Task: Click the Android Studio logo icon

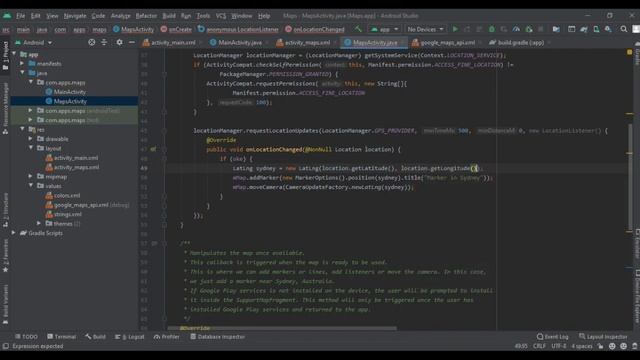Action: tap(7, 16)
